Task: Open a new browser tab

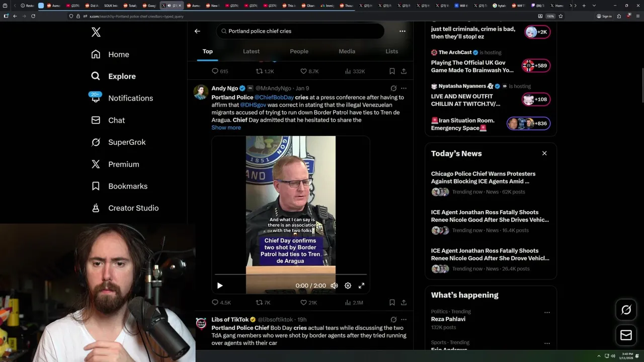Action: [584, 6]
